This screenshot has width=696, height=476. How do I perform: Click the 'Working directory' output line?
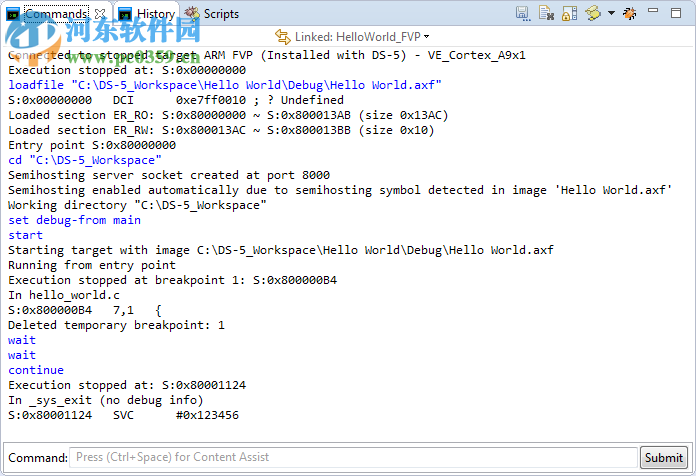pos(137,205)
